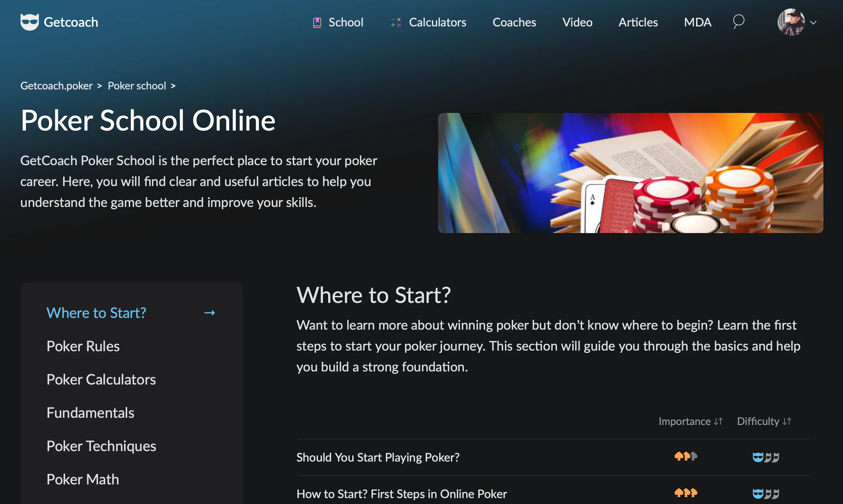
Task: Click the poker chips and book banner image
Action: click(x=630, y=173)
